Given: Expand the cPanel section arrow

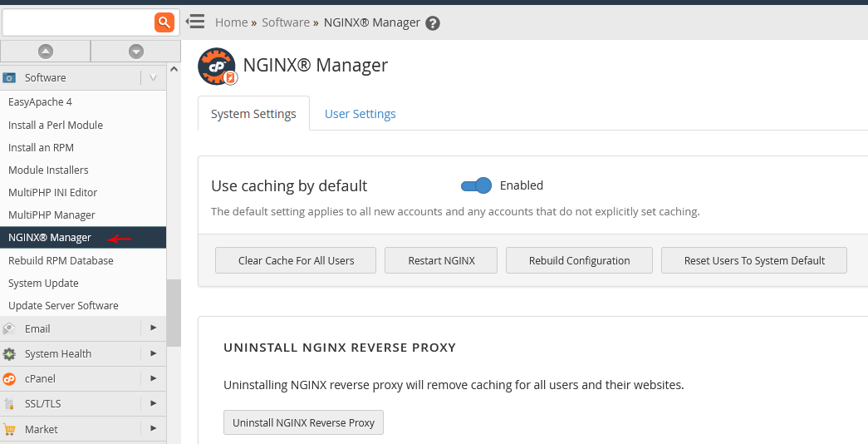Looking at the screenshot, I should [x=154, y=378].
